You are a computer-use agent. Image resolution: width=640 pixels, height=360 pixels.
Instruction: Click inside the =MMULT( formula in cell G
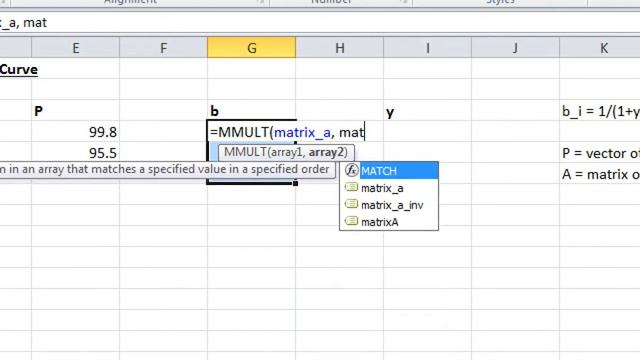click(x=287, y=132)
